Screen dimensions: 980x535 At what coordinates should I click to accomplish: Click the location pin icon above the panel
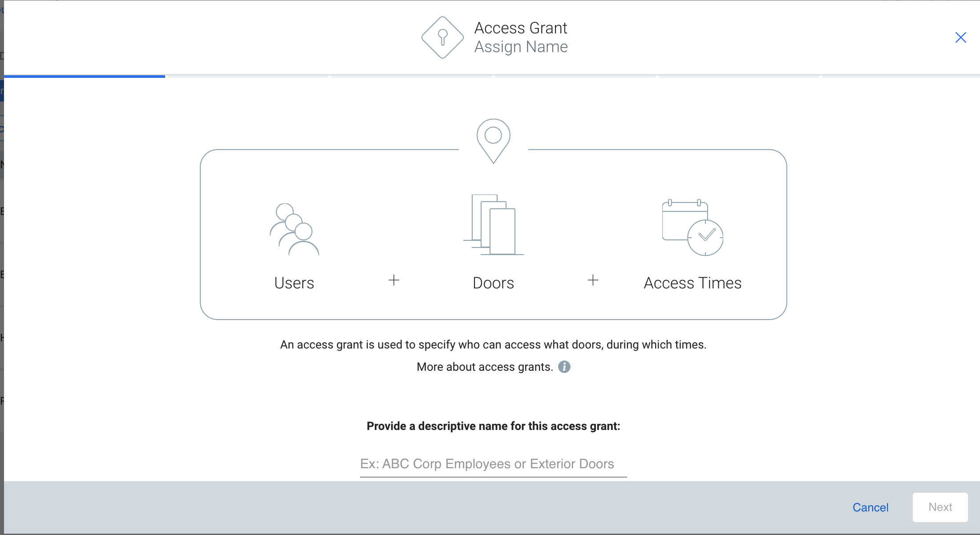pos(493,139)
